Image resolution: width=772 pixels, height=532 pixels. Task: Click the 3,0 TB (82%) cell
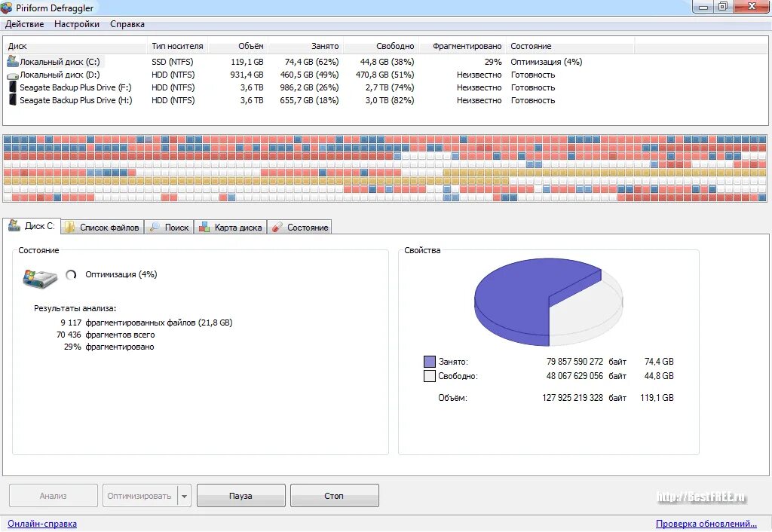coord(390,100)
